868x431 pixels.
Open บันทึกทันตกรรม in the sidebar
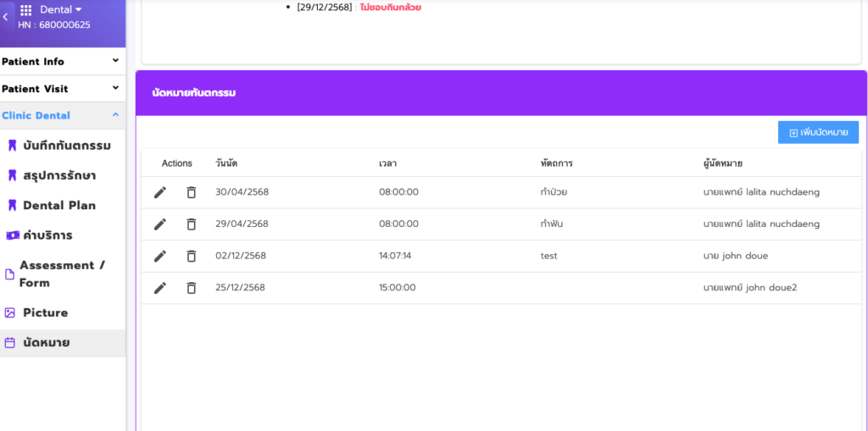tap(66, 146)
